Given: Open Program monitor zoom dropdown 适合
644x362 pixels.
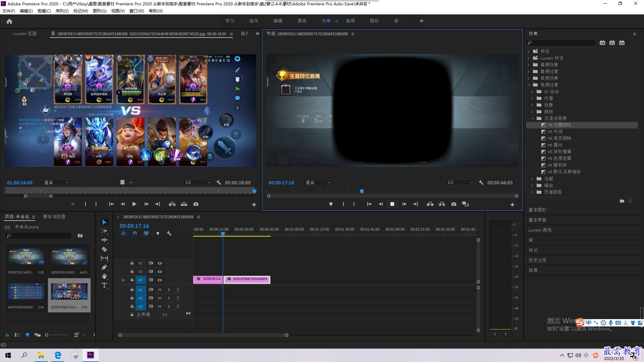Looking at the screenshot, I should [317, 182].
